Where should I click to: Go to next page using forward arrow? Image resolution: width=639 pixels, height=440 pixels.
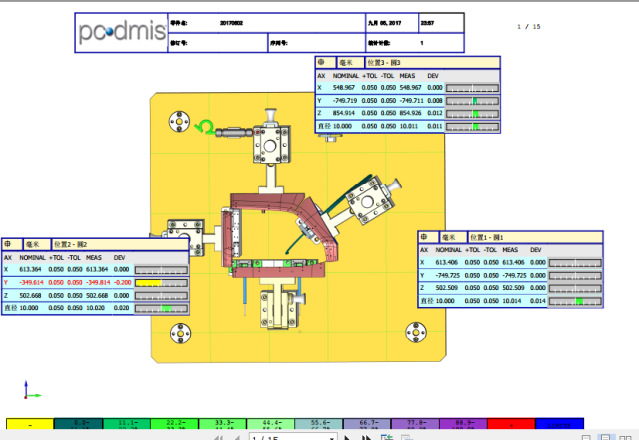[347, 437]
